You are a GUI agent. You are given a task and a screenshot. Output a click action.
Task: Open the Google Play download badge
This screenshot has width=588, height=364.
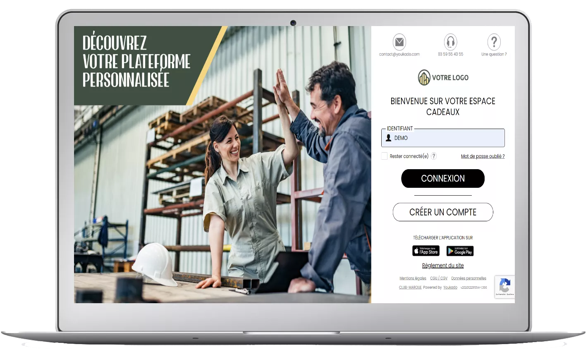pos(460,251)
